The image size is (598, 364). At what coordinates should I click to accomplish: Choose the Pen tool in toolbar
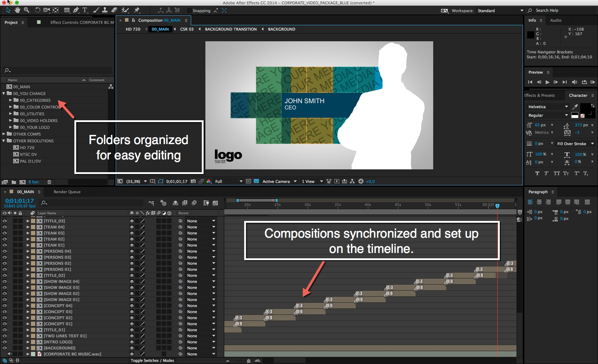tap(76, 10)
